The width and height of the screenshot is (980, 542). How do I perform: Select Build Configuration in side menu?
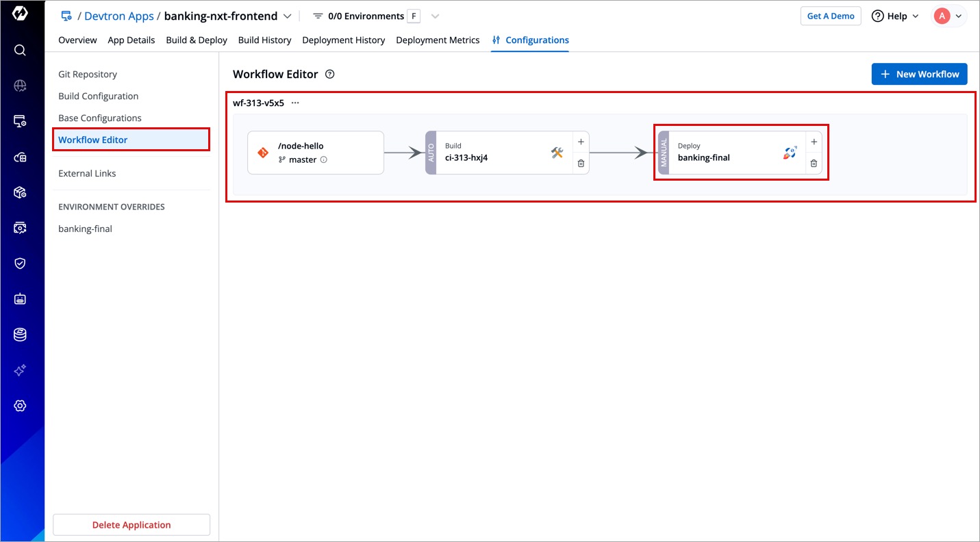pyautogui.click(x=99, y=96)
